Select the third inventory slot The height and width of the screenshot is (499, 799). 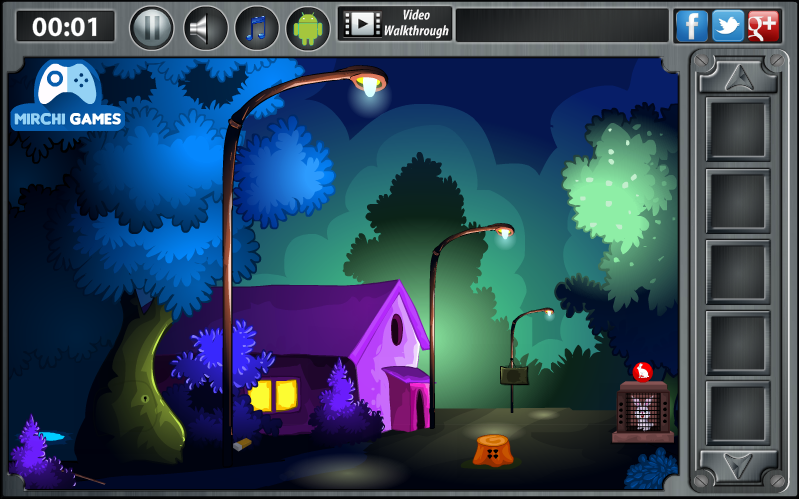pos(737,272)
